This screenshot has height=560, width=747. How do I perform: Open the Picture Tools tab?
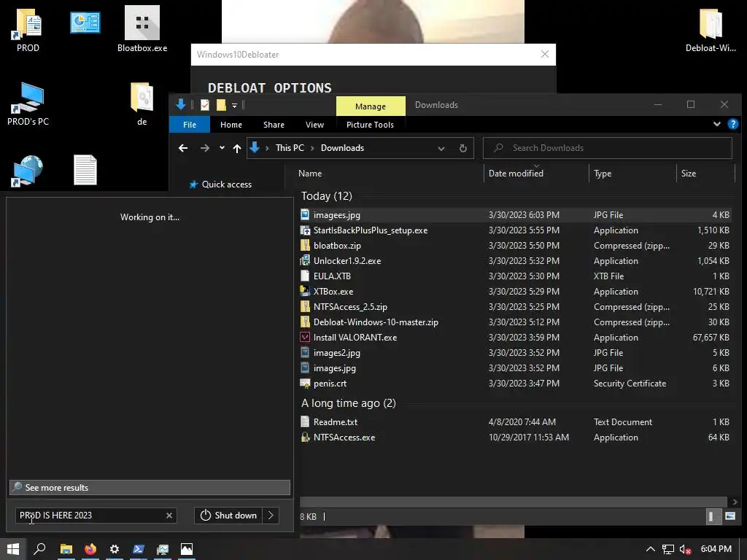[370, 125]
